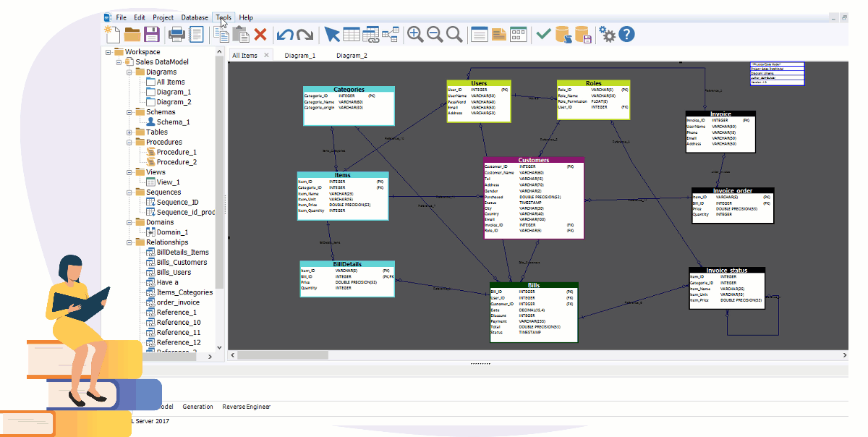Collapse the Relationships folder node
The width and height of the screenshot is (868, 437).
tap(129, 242)
